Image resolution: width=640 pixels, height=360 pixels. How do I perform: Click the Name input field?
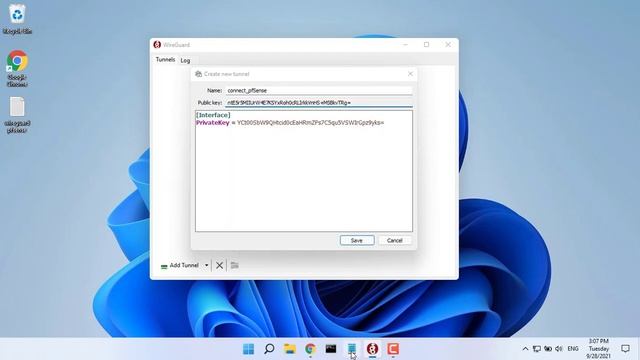[319, 90]
